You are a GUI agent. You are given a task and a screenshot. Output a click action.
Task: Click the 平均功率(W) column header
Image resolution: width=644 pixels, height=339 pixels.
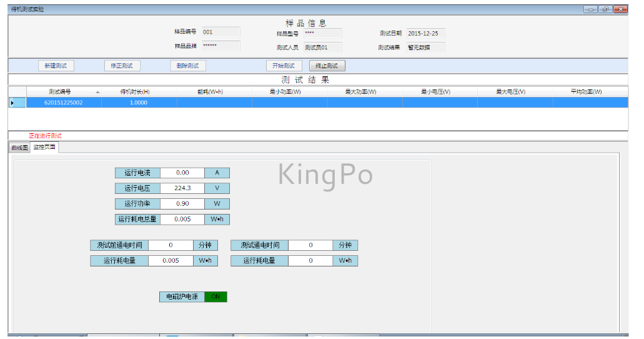(x=590, y=92)
